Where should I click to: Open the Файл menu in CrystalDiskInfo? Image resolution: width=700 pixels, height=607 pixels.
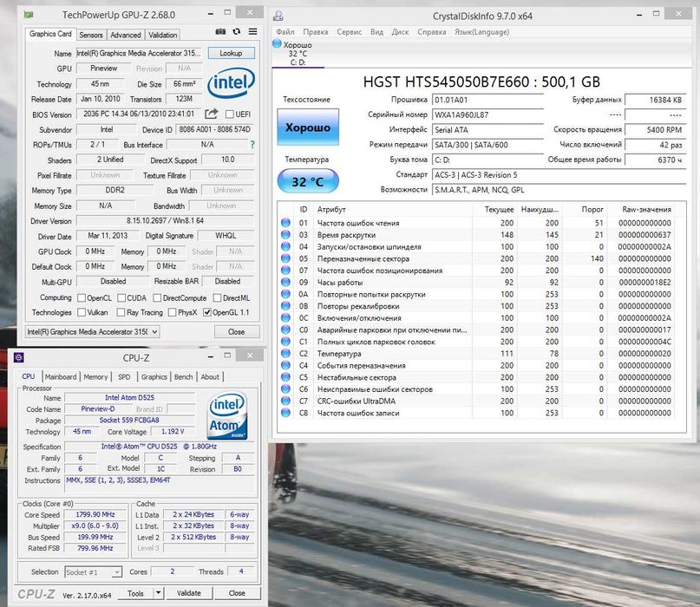pyautogui.click(x=285, y=32)
